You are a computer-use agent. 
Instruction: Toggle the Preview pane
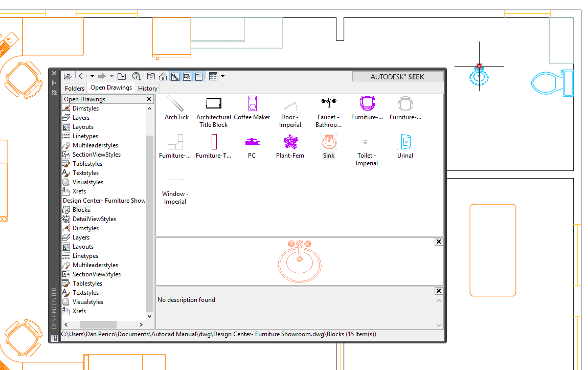[187, 76]
